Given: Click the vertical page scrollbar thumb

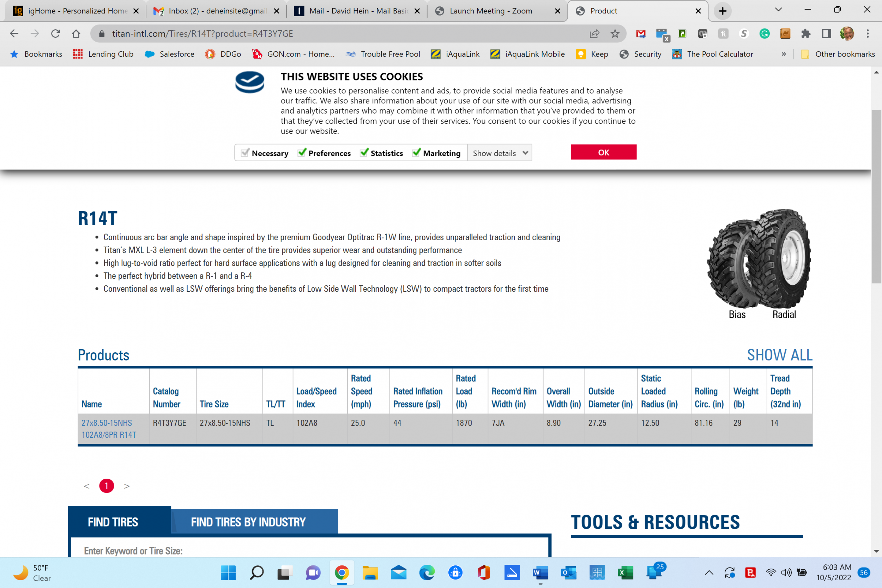Looking at the screenshot, I should [876, 196].
